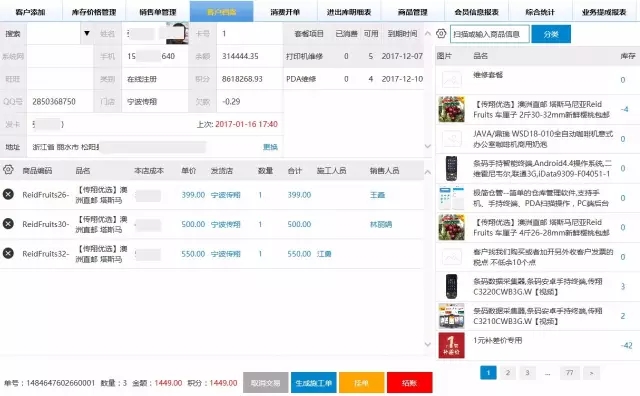Click stock value -42 of 1元补差价专用
The image size is (640, 396).
(627, 345)
